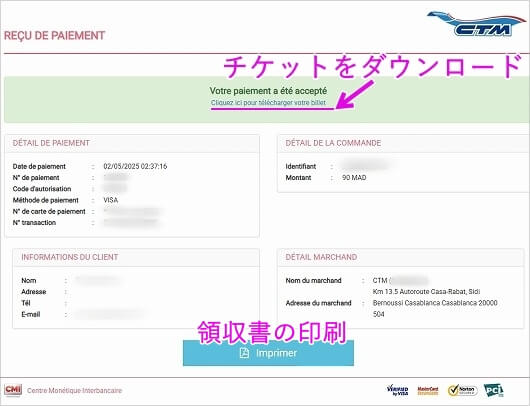
Task: Select the 'N° transaction' label
Action: 34,222
